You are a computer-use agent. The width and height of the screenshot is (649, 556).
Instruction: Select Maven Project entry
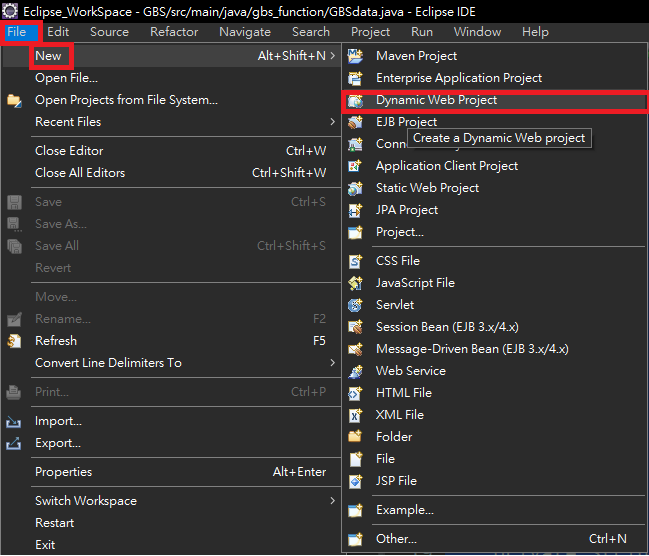495,56
